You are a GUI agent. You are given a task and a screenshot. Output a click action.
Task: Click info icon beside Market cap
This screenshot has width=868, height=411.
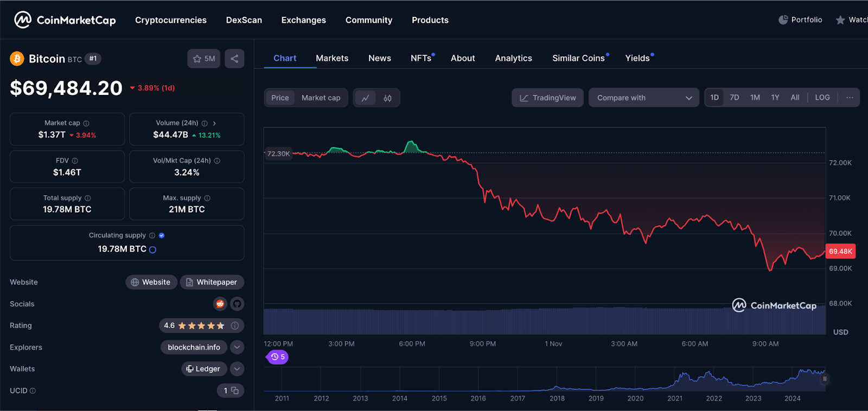(x=86, y=123)
